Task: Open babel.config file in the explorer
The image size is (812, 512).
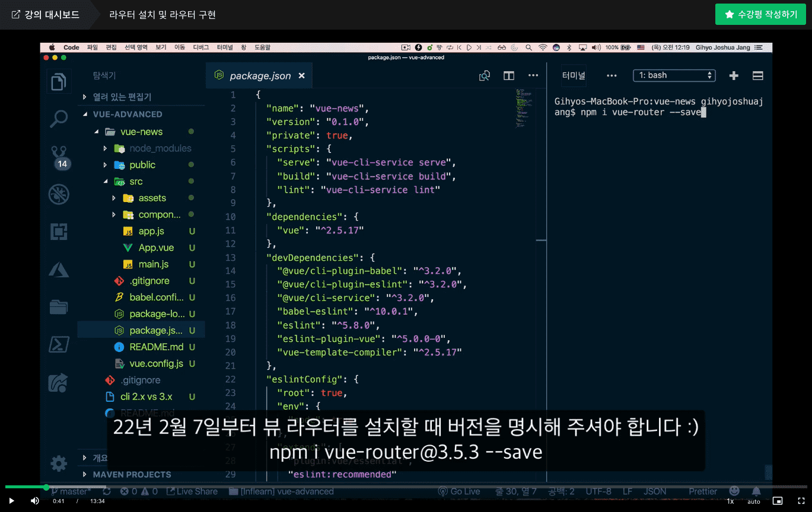Action: pos(157,297)
